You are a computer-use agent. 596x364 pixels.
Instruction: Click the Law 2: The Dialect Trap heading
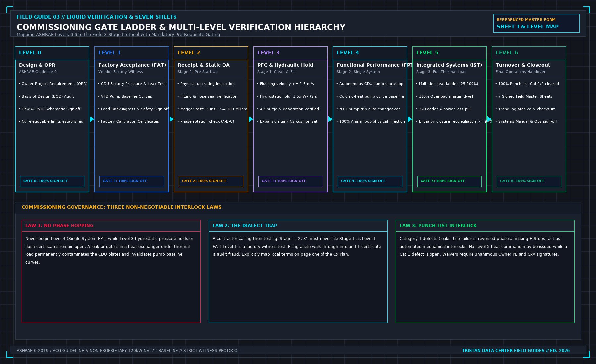[245, 226]
